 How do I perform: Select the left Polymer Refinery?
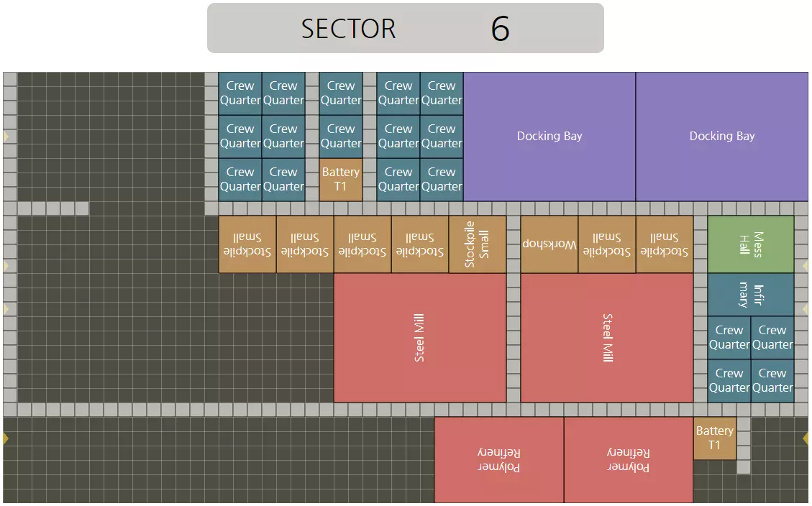(x=498, y=459)
